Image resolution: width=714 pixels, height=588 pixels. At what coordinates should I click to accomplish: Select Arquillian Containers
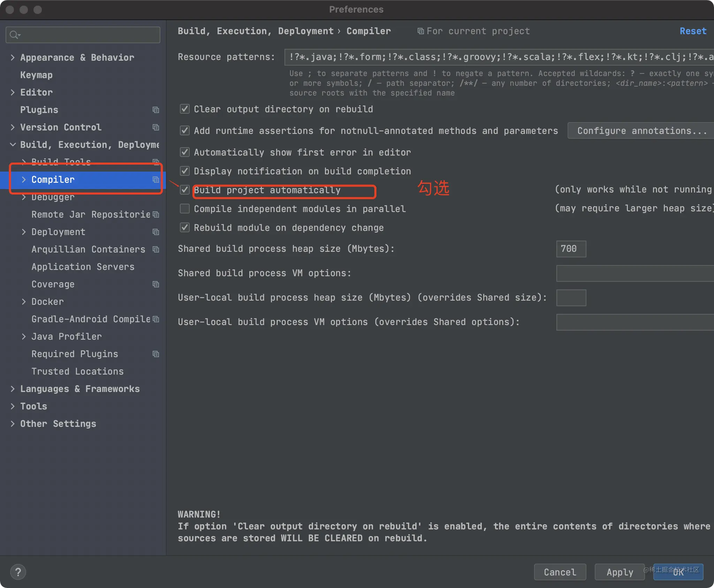[x=88, y=249]
